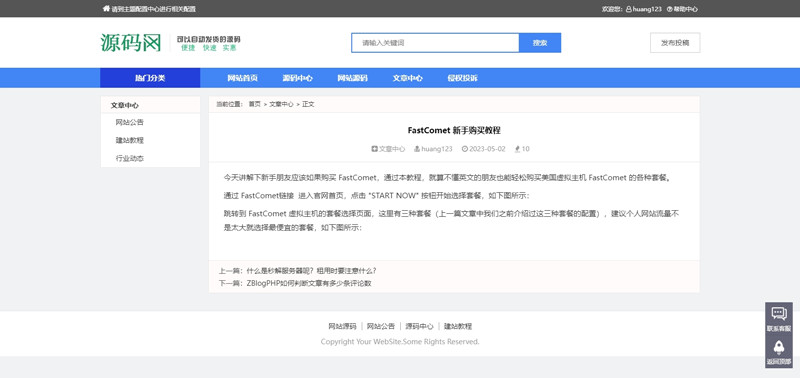
Task: Click the copyright text in the footer
Action: click(400, 342)
